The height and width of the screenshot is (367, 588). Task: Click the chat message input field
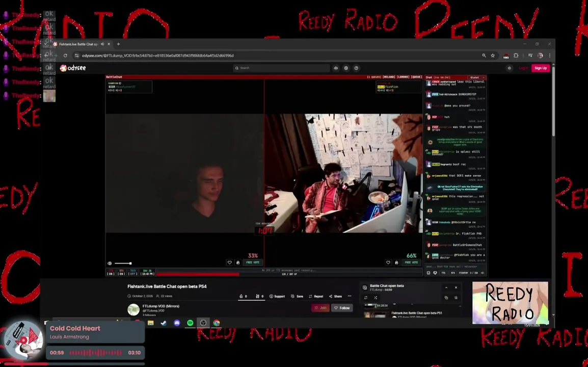point(455,267)
